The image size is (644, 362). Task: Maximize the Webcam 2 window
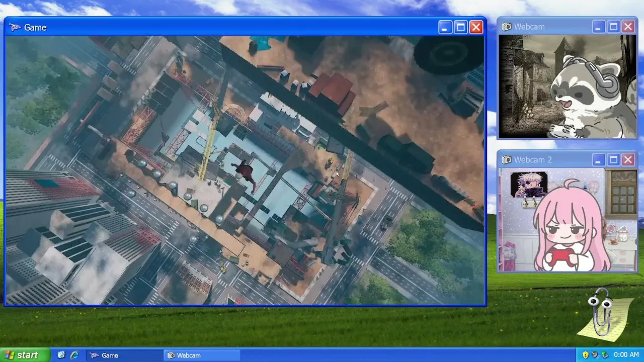[613, 160]
